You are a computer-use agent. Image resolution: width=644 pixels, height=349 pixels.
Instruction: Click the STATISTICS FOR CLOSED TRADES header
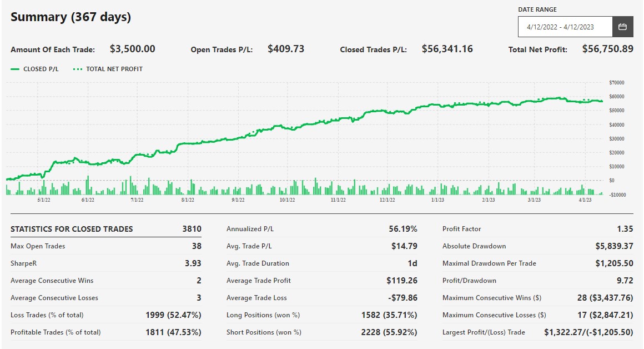coord(72,229)
